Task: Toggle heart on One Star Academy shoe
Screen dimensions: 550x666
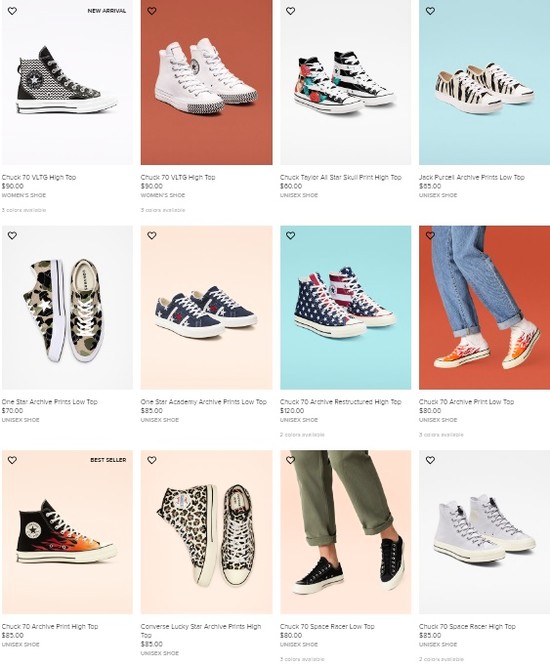Action: point(152,235)
